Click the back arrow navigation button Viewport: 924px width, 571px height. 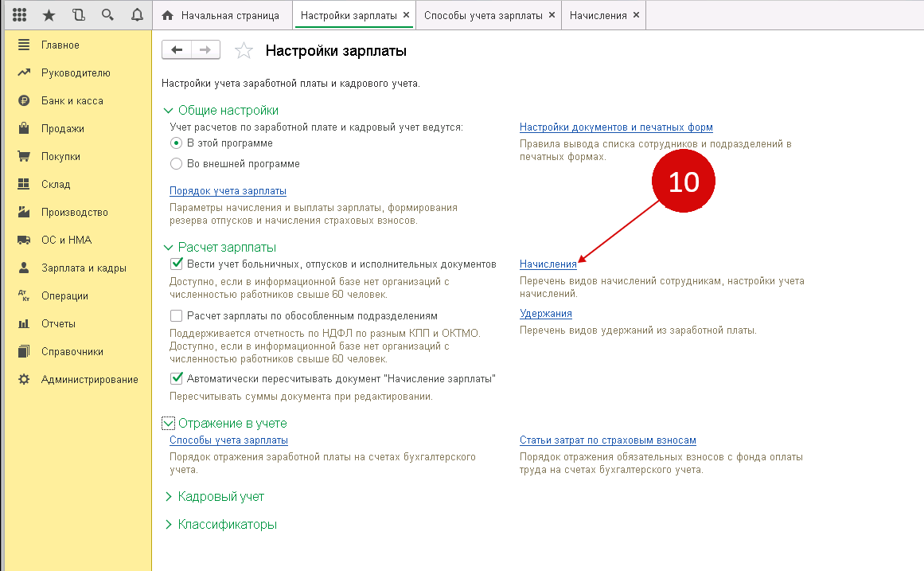[177, 50]
